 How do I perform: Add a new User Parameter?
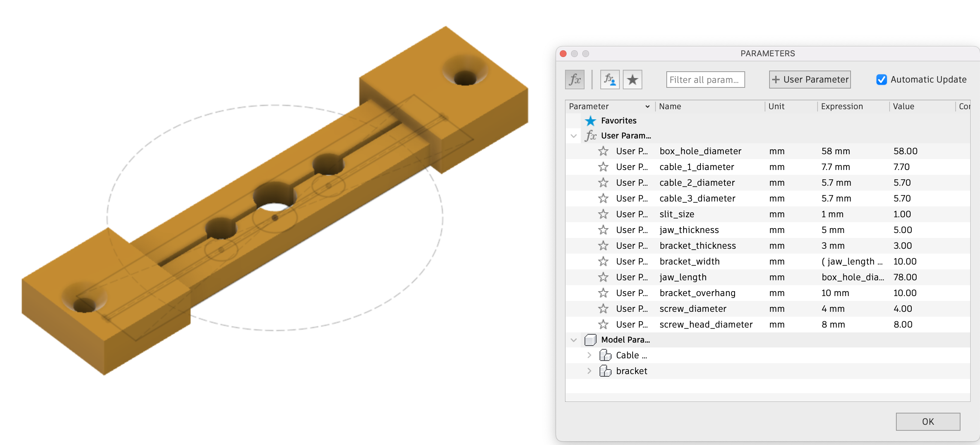pos(810,80)
